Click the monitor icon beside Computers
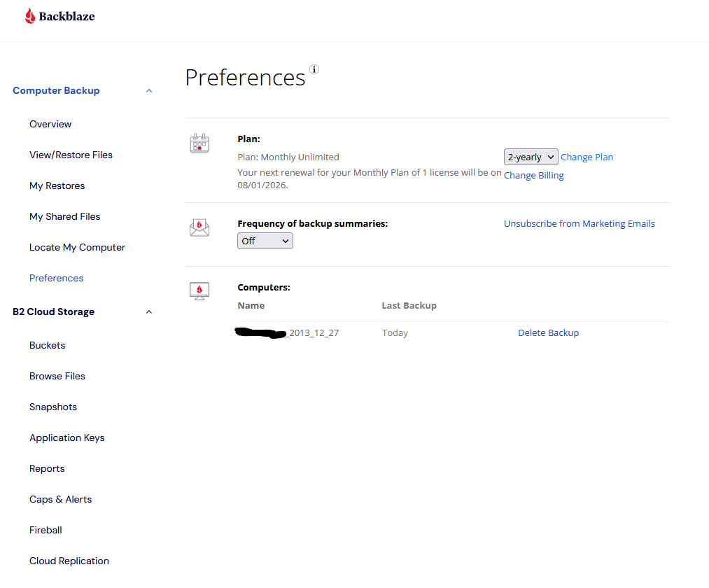The width and height of the screenshot is (709, 588). tap(199, 290)
